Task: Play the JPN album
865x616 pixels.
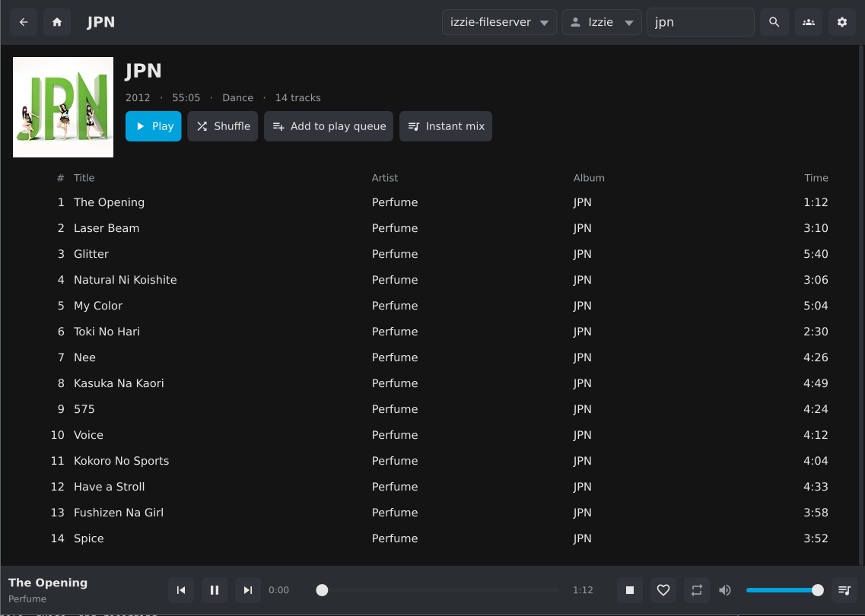Action: 154,126
